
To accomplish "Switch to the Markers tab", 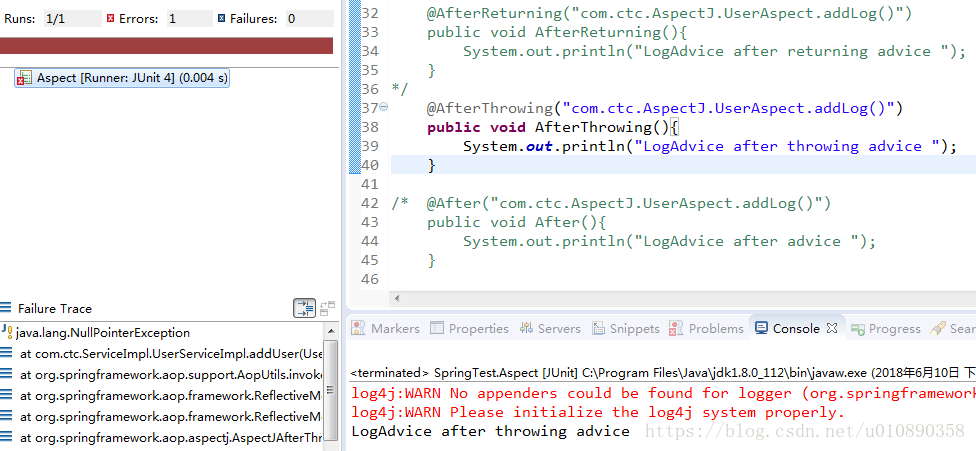I will pyautogui.click(x=386, y=328).
